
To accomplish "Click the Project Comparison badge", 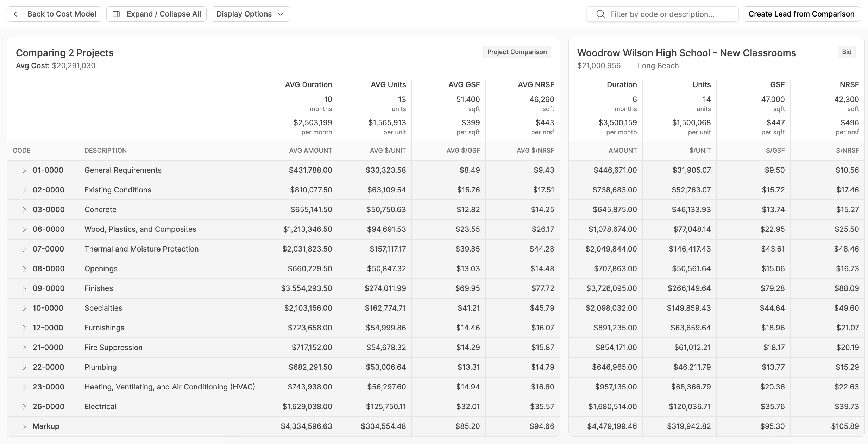I will [517, 52].
